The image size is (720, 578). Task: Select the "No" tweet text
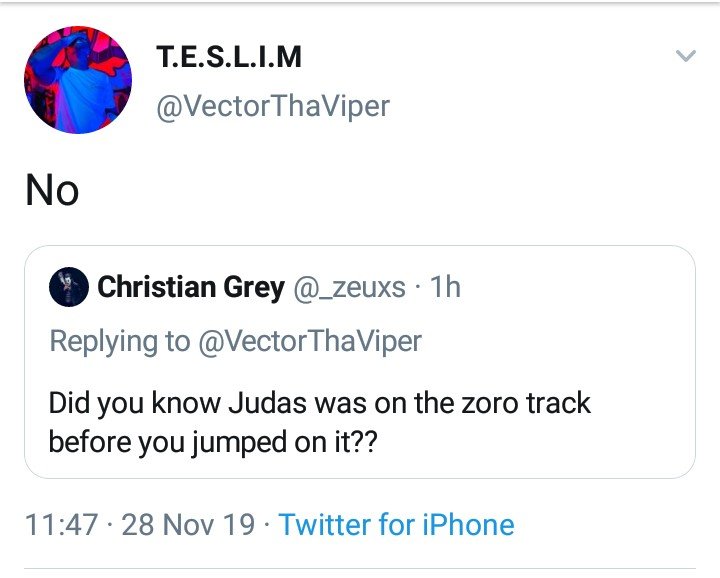(52, 189)
